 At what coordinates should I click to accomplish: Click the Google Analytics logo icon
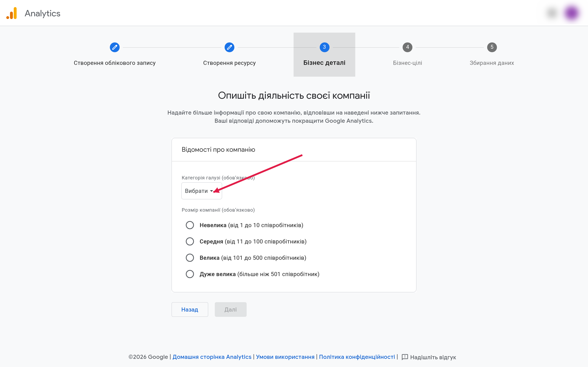tap(12, 13)
